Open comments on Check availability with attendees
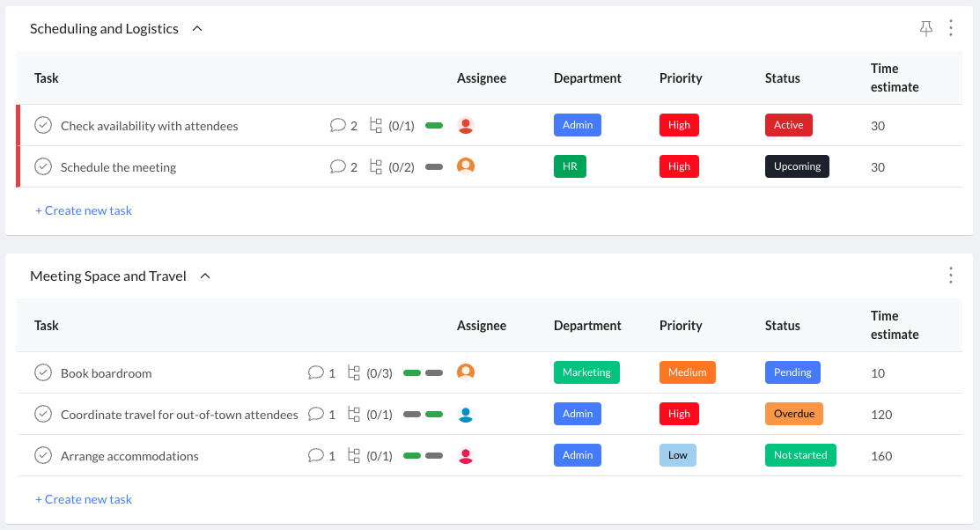This screenshot has width=980, height=530. [x=337, y=126]
